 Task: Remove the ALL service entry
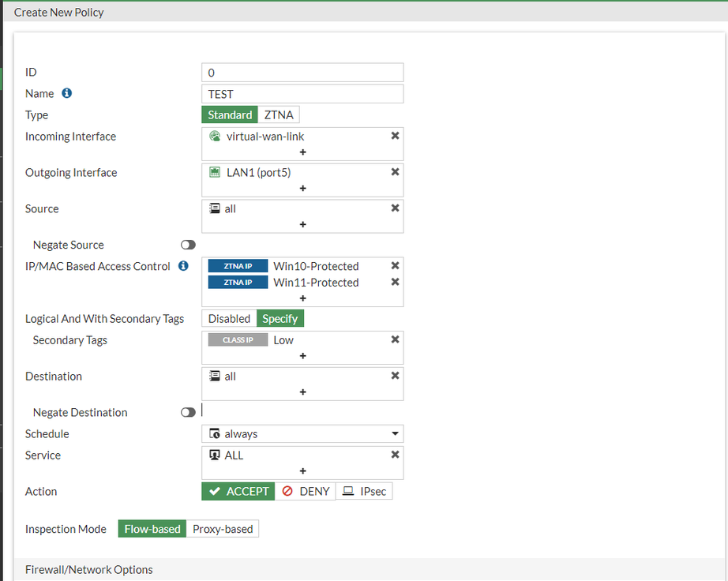pyautogui.click(x=395, y=455)
